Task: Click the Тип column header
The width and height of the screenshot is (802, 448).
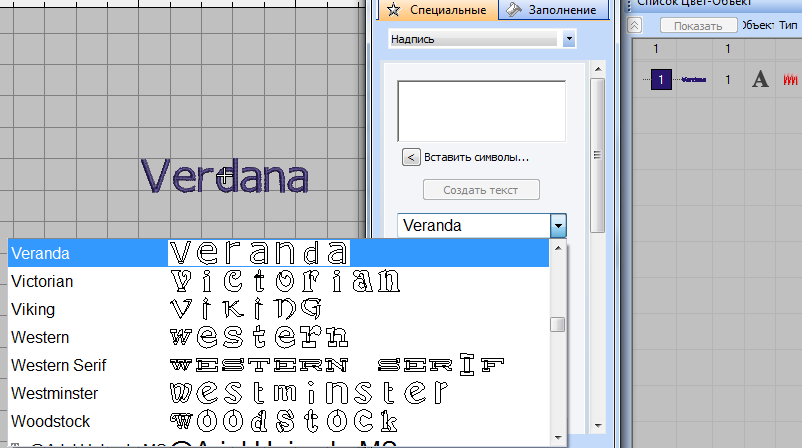Action: click(x=788, y=25)
